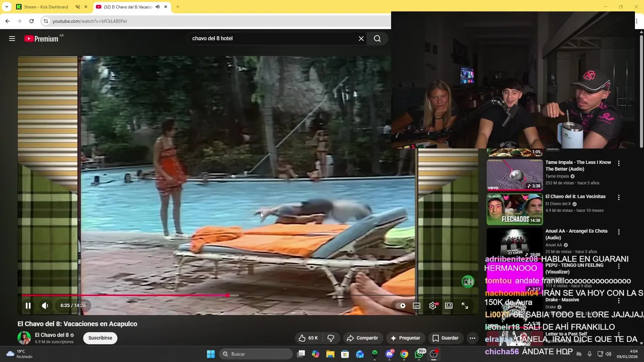The width and height of the screenshot is (644, 362).
Task: Open options for PEPU Tengo un Feeling
Action: coord(619,266)
